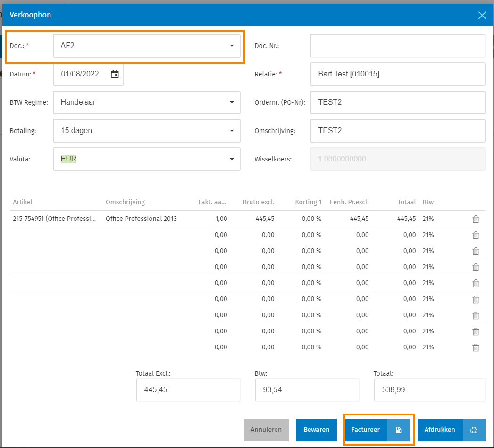Screen dimensions: 494x448
Task: Click the Datum field showing 01/08/2022
Action: (88, 74)
